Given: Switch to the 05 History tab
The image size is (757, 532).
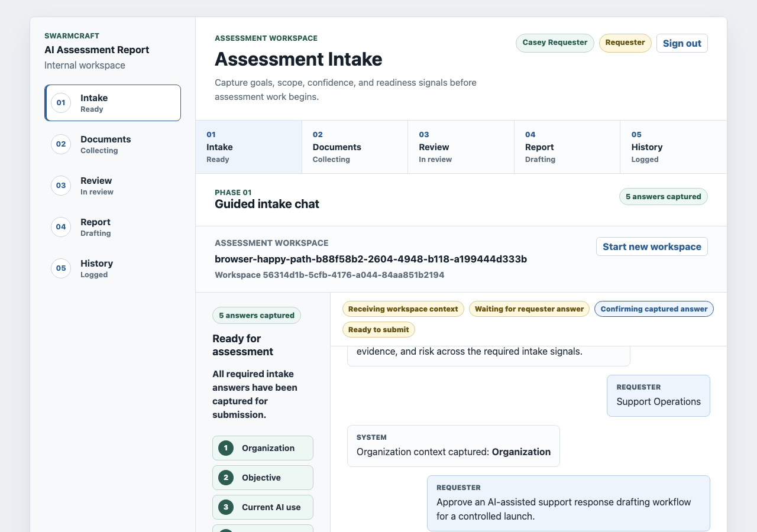Looking at the screenshot, I should click(673, 147).
